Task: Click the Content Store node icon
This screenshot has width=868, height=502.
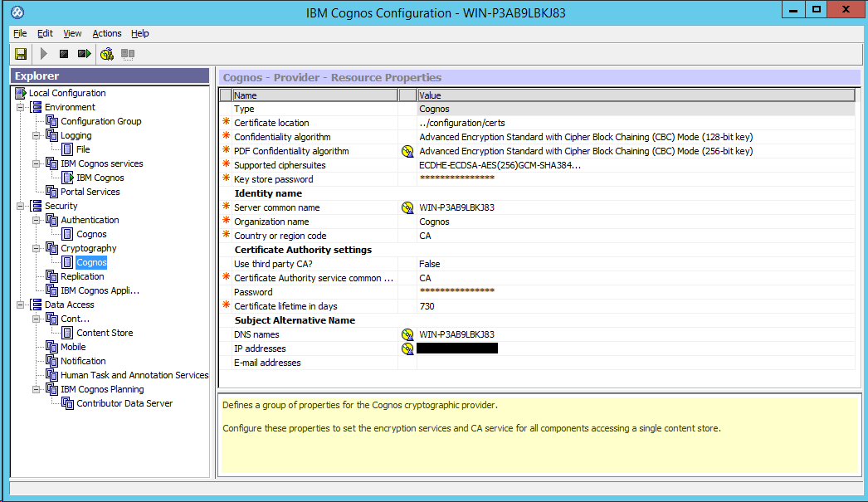Action: (x=67, y=333)
